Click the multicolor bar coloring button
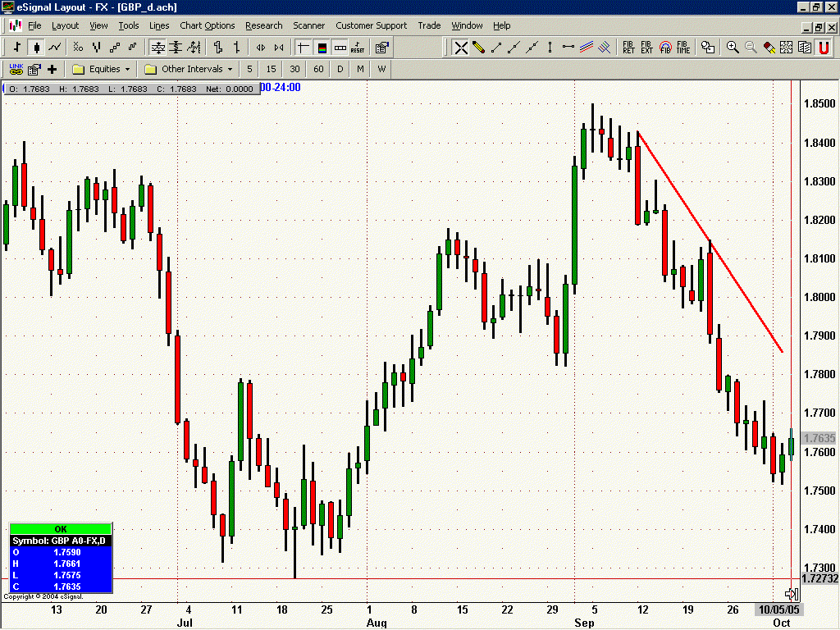 point(322,48)
